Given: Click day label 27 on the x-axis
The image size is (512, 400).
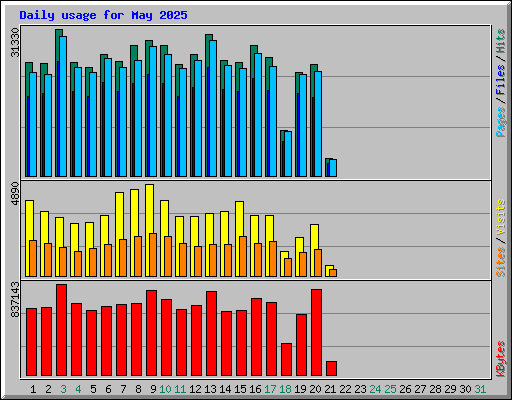Looking at the screenshot, I should click(420, 389).
